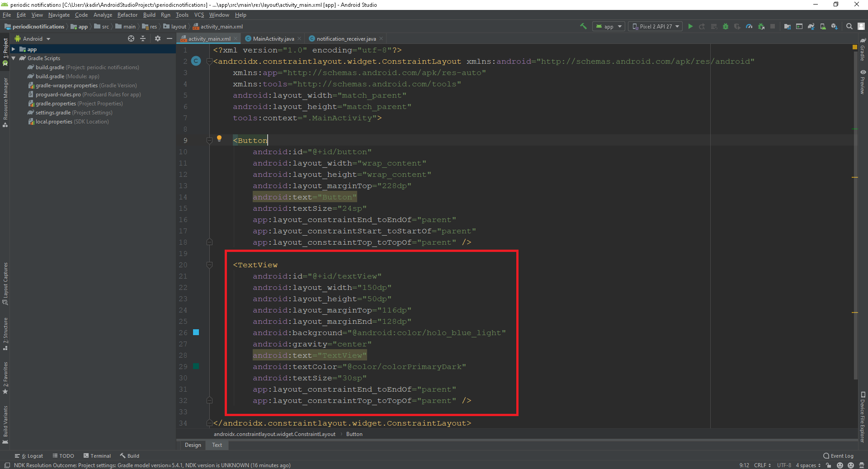
Task: Fold the Button element on line 9
Action: (209, 140)
